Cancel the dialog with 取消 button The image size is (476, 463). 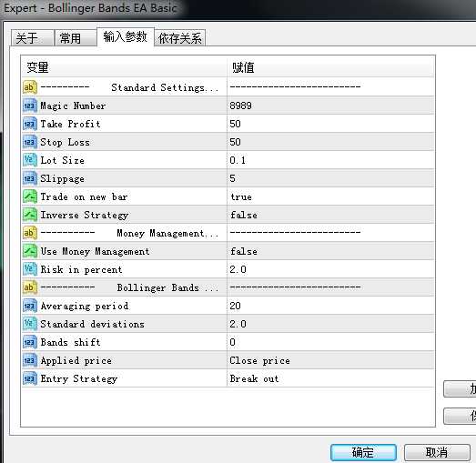point(437,452)
